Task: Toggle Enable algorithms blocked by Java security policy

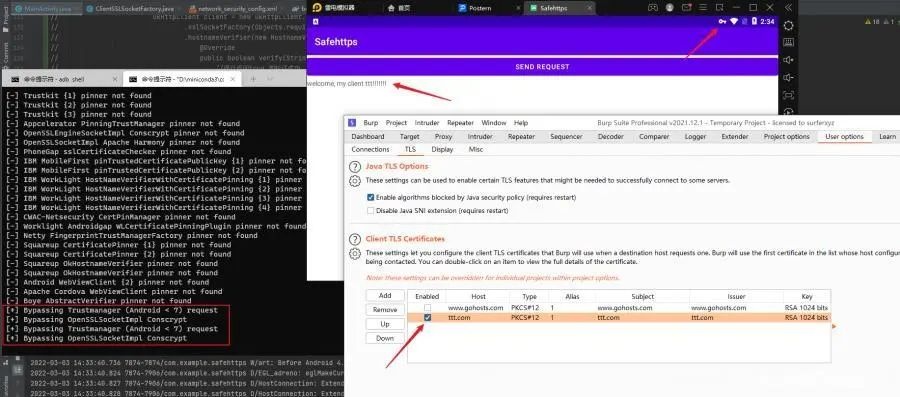Action: (x=371, y=197)
